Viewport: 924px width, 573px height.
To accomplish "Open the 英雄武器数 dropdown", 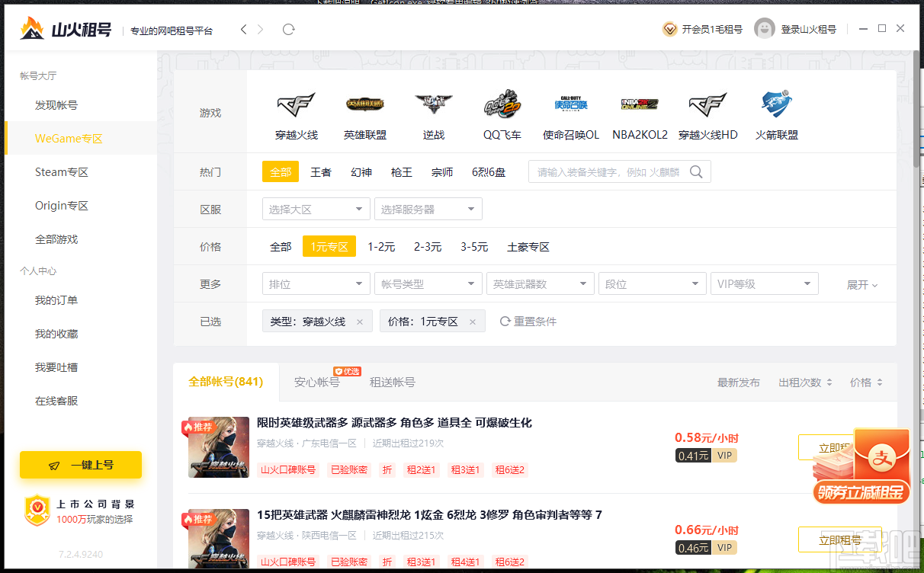I will click(x=541, y=284).
